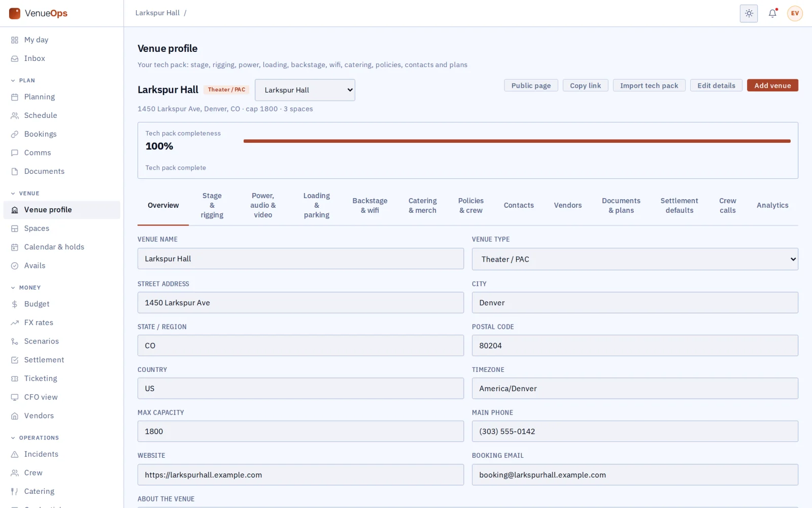Open FX rates via its trend icon

pos(15,323)
